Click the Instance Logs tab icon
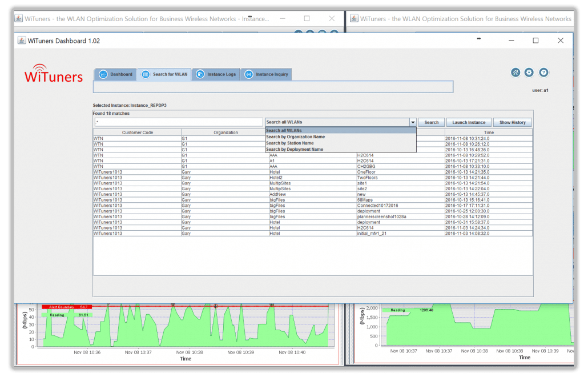The height and width of the screenshot is (377, 588). [x=200, y=74]
